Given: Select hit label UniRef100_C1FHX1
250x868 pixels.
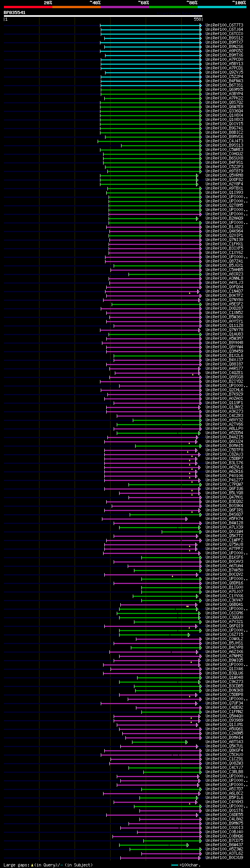Looking at the screenshot, I should click(x=224, y=244).
